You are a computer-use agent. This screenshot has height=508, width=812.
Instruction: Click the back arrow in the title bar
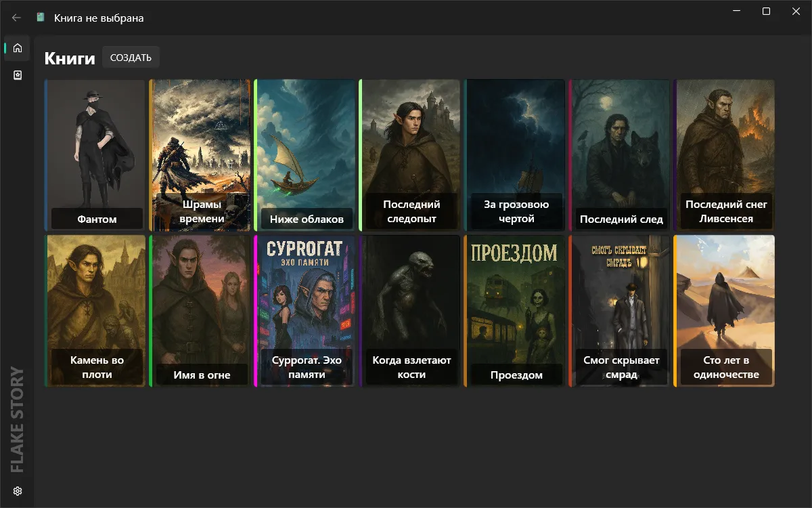click(17, 18)
